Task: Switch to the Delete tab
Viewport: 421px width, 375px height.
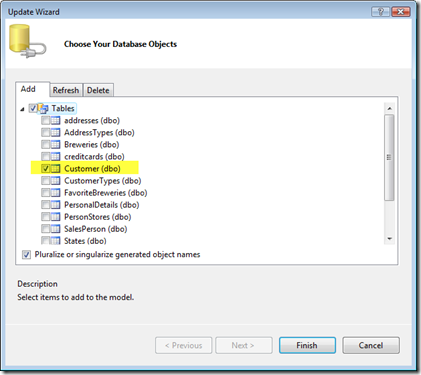Action: click(98, 90)
